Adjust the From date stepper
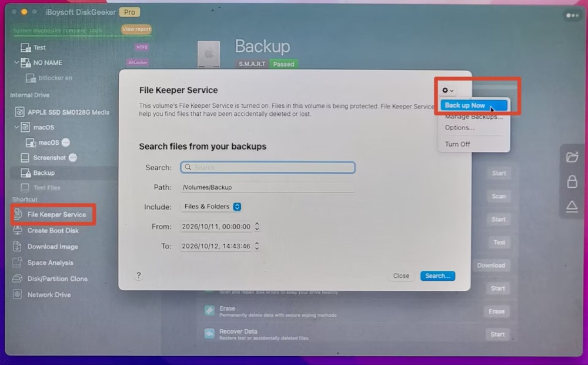The image size is (588, 365). tap(257, 227)
